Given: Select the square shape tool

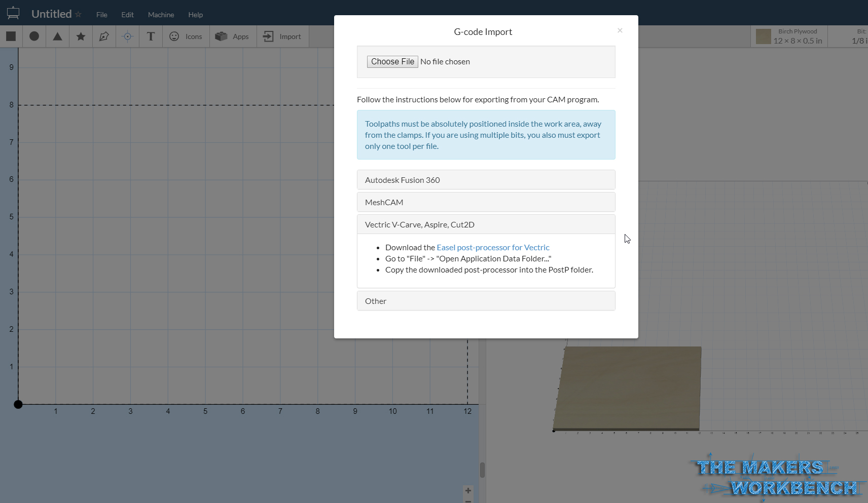Looking at the screenshot, I should pyautogui.click(x=11, y=36).
